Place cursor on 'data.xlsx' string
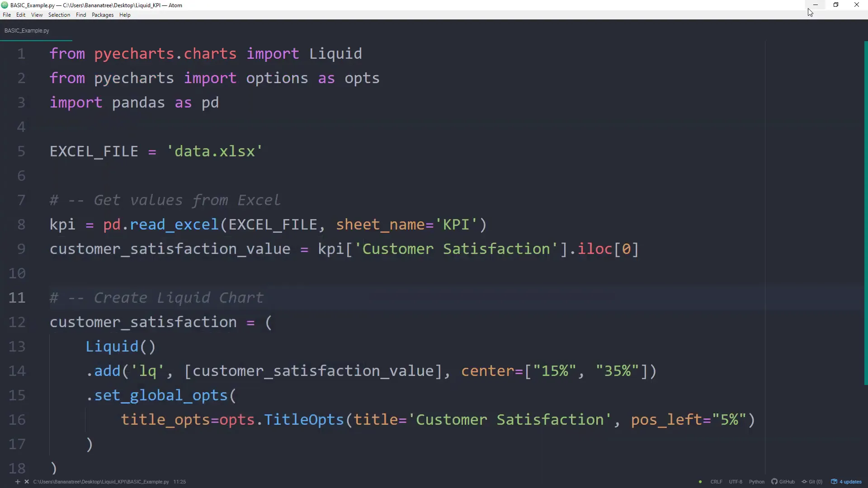This screenshot has width=868, height=488. (x=215, y=151)
